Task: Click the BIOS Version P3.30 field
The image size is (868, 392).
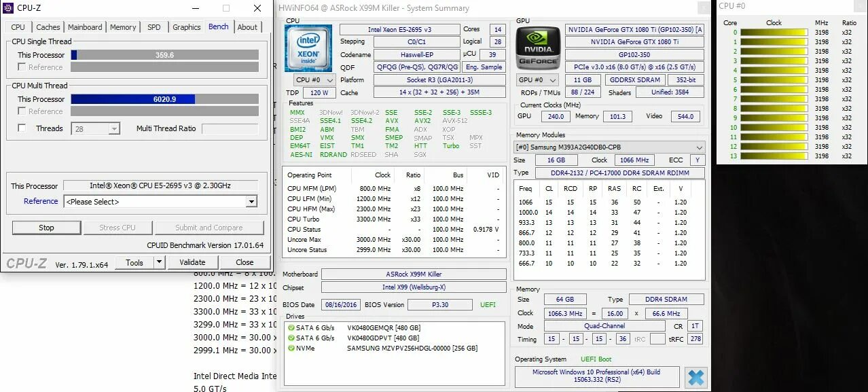Action: (441, 305)
